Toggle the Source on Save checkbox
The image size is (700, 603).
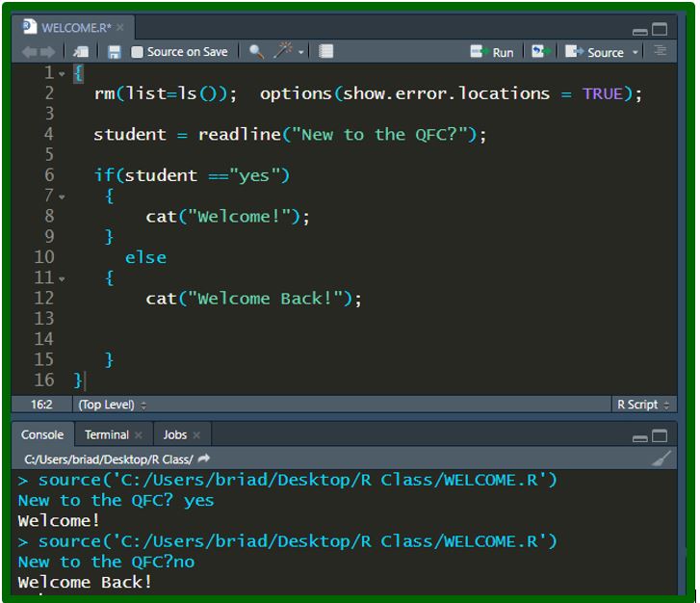tap(137, 52)
